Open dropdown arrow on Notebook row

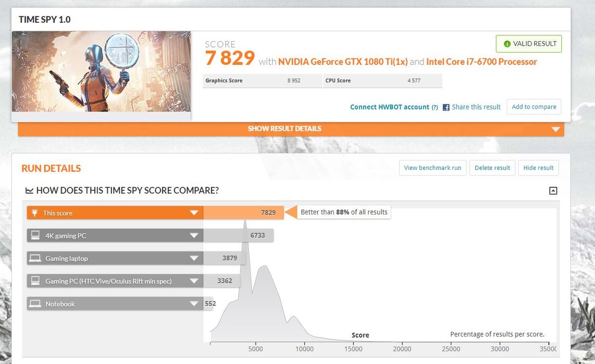(x=194, y=304)
